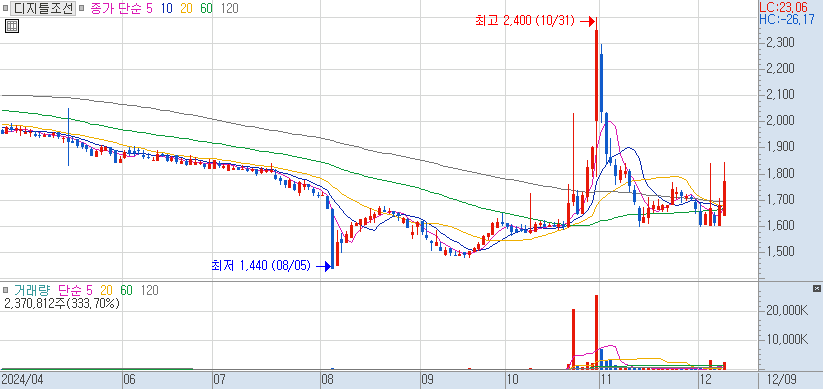Select the volume panel 20 average legend
This screenshot has height=389, width=823.
(107, 290)
